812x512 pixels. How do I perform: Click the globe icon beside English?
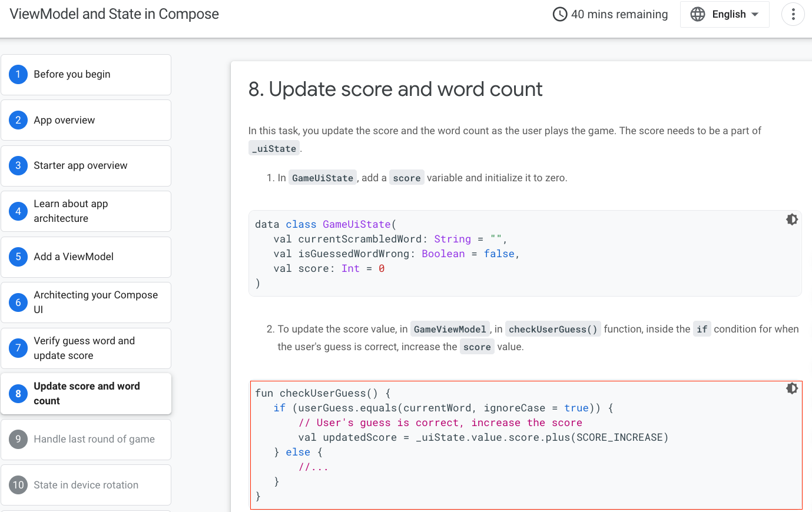coord(697,14)
